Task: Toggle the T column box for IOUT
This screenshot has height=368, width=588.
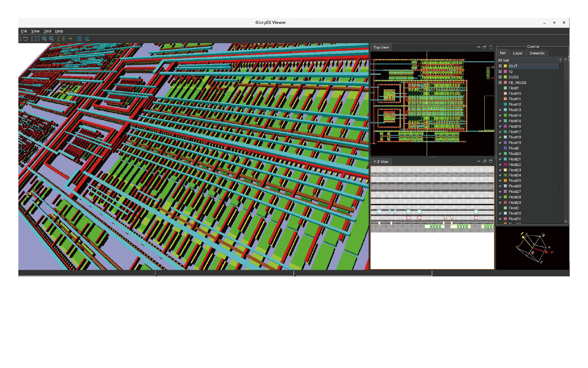Action: pyautogui.click(x=561, y=66)
